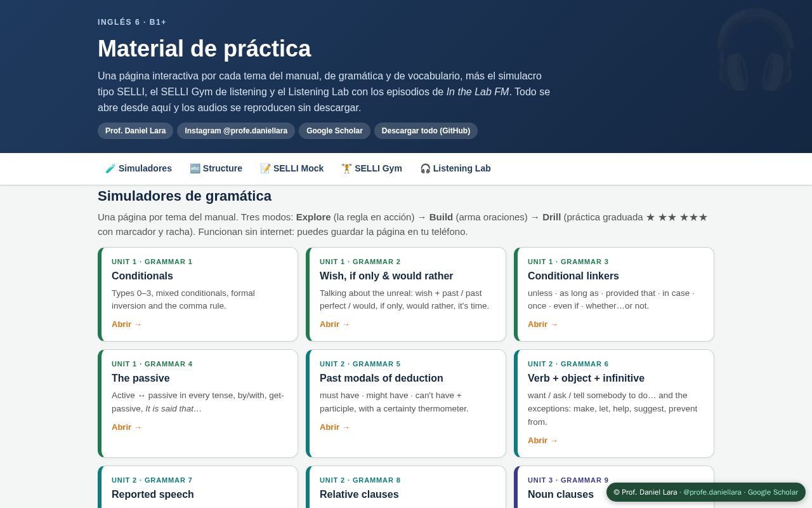The height and width of the screenshot is (508, 812).
Task: Select the Conditionals card title
Action: click(x=142, y=276)
